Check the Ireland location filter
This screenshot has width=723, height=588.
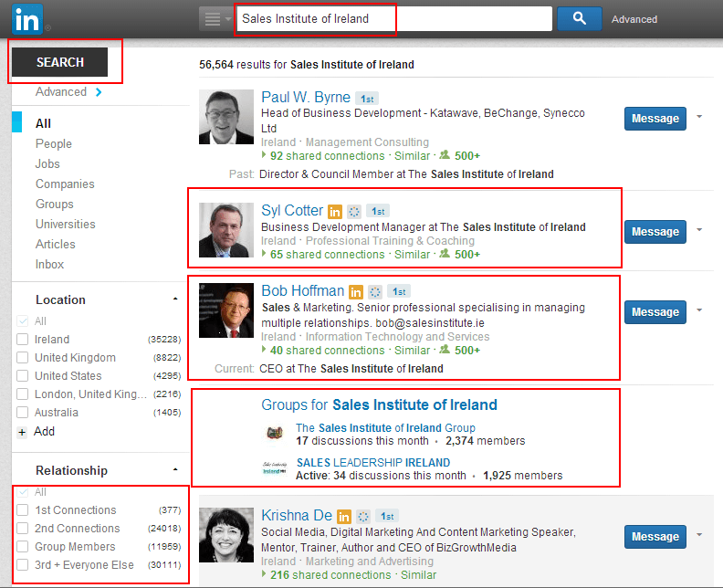click(22, 340)
